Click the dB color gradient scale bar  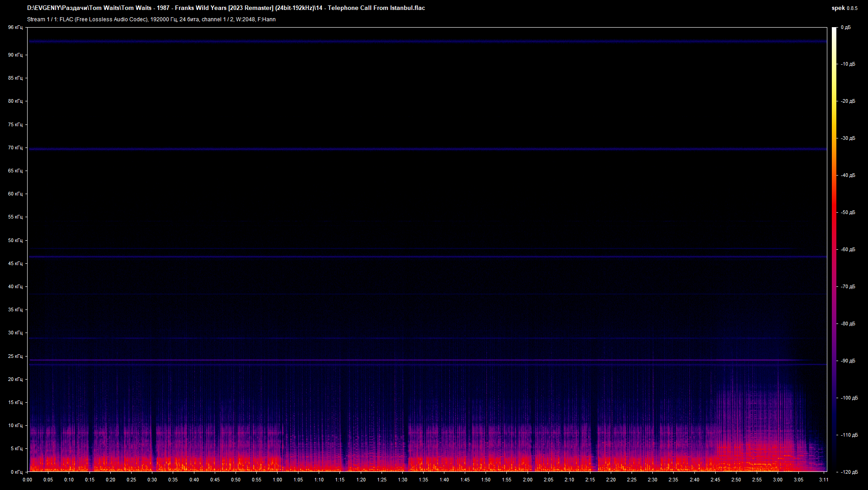pos(834,250)
